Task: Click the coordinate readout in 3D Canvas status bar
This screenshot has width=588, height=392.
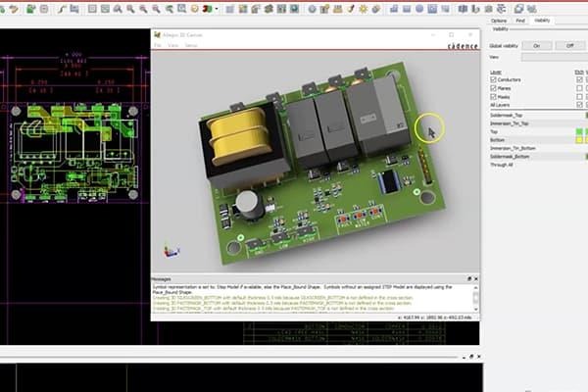Action: coord(434,318)
